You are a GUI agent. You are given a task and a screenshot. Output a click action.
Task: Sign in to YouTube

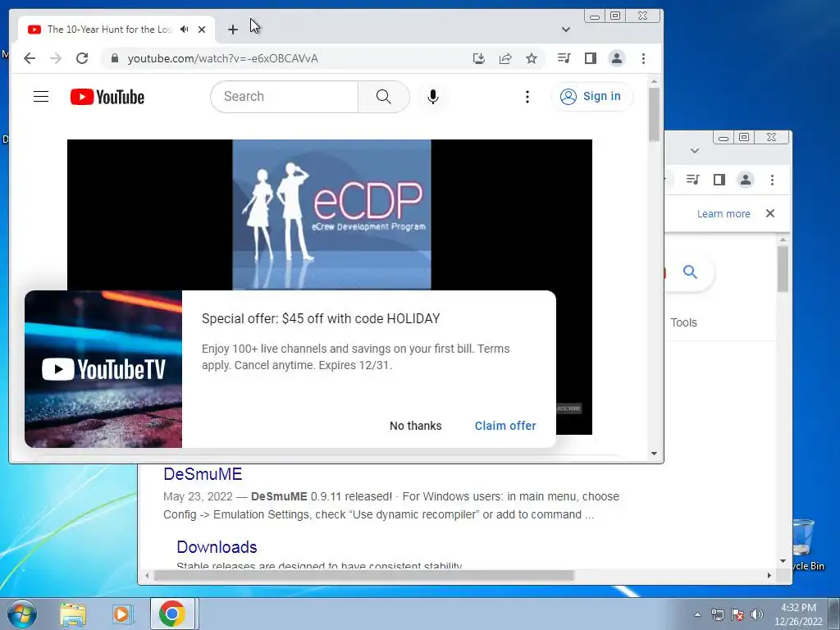pos(591,97)
